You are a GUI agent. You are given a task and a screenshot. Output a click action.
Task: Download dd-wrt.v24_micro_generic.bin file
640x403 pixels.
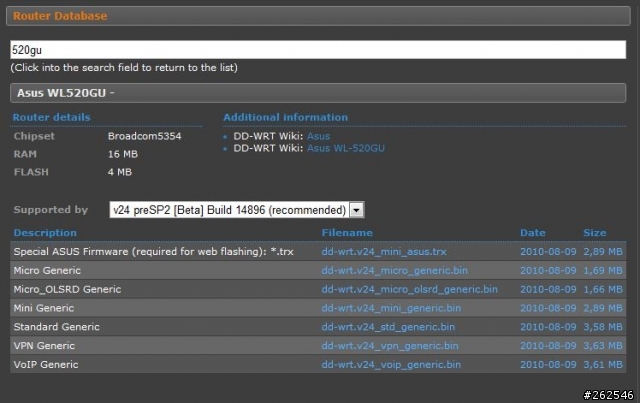pyautogui.click(x=394, y=270)
